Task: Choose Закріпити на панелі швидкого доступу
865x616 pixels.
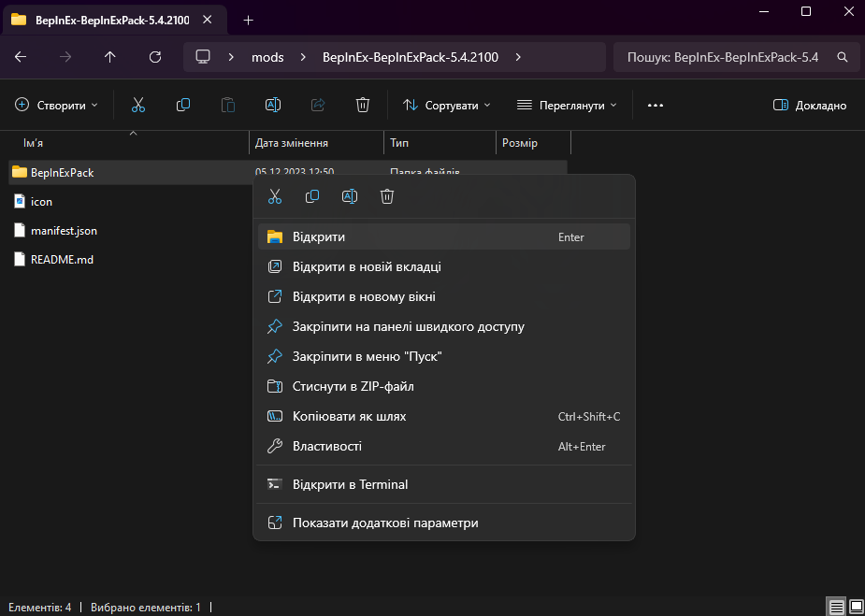Action: coord(444,326)
